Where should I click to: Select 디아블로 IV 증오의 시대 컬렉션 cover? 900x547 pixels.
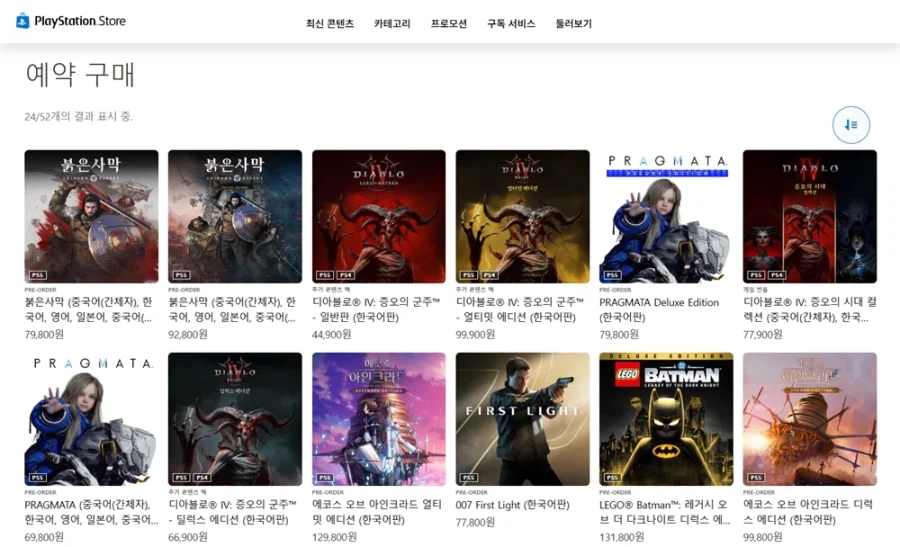click(809, 216)
